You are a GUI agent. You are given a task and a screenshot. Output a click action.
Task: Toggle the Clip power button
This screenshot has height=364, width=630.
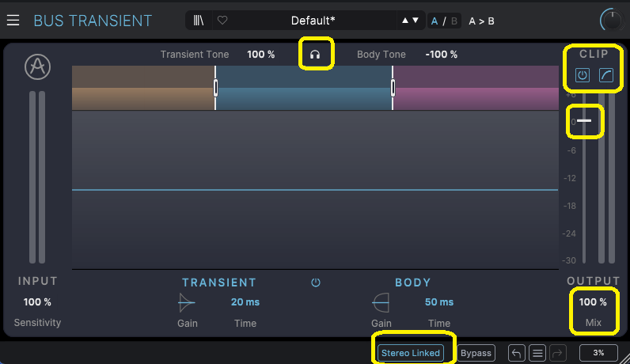pyautogui.click(x=583, y=75)
